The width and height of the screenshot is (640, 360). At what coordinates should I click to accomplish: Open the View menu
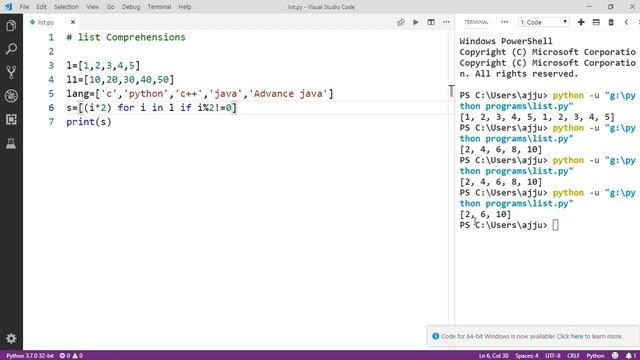[x=93, y=7]
